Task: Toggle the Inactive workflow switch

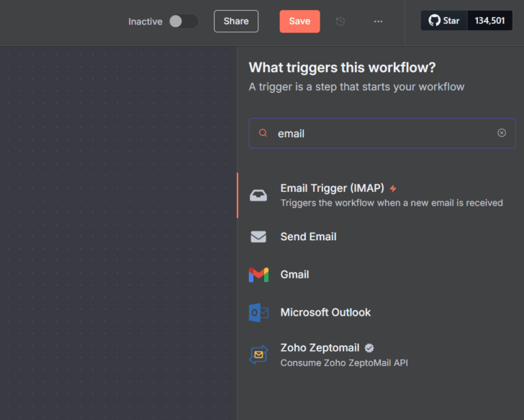Action: pos(183,22)
